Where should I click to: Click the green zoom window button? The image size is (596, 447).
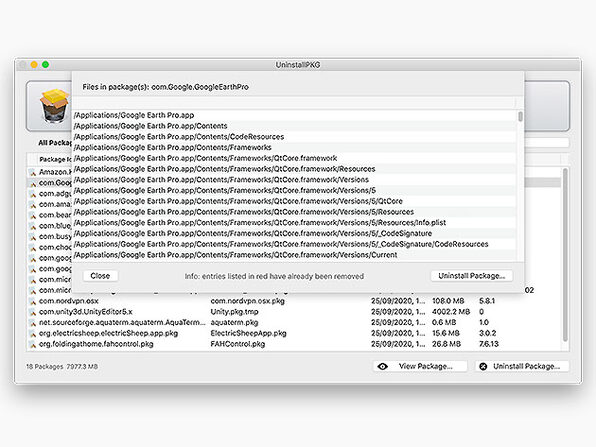(46, 65)
